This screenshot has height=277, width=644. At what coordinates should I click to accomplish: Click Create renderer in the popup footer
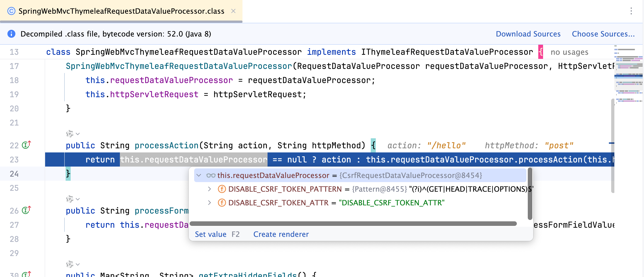[x=281, y=234]
